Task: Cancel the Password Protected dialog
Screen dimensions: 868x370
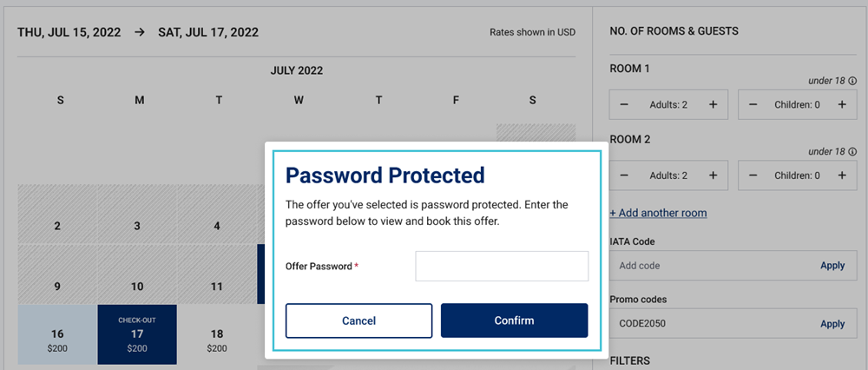Action: point(358,320)
